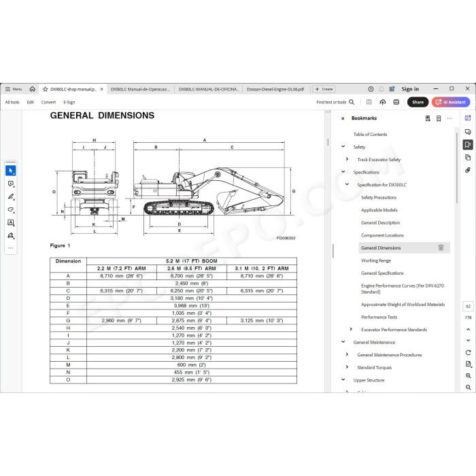The width and height of the screenshot is (476, 476).
Task: Open more tools ellipsis in left toolbar
Action: click(11, 248)
